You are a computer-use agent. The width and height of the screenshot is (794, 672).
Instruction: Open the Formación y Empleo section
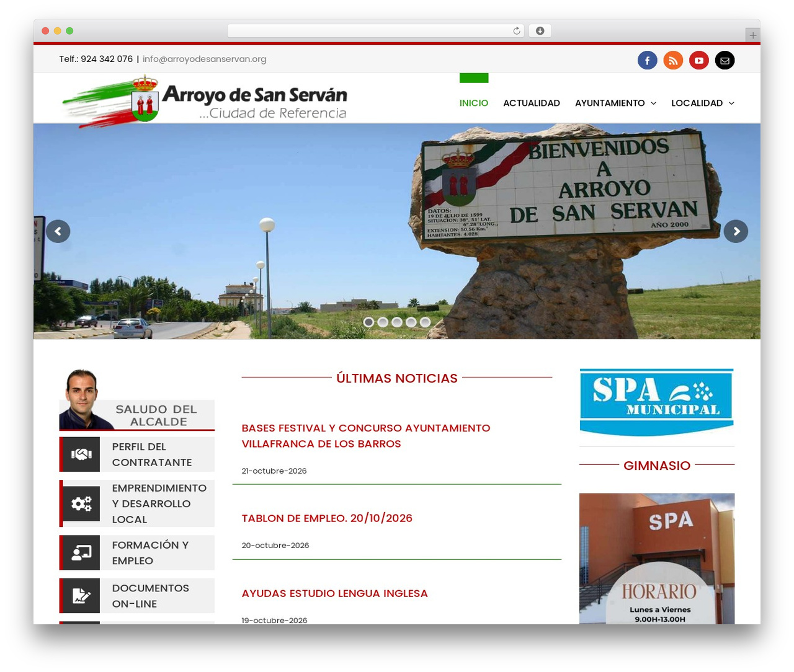pyautogui.click(x=151, y=552)
